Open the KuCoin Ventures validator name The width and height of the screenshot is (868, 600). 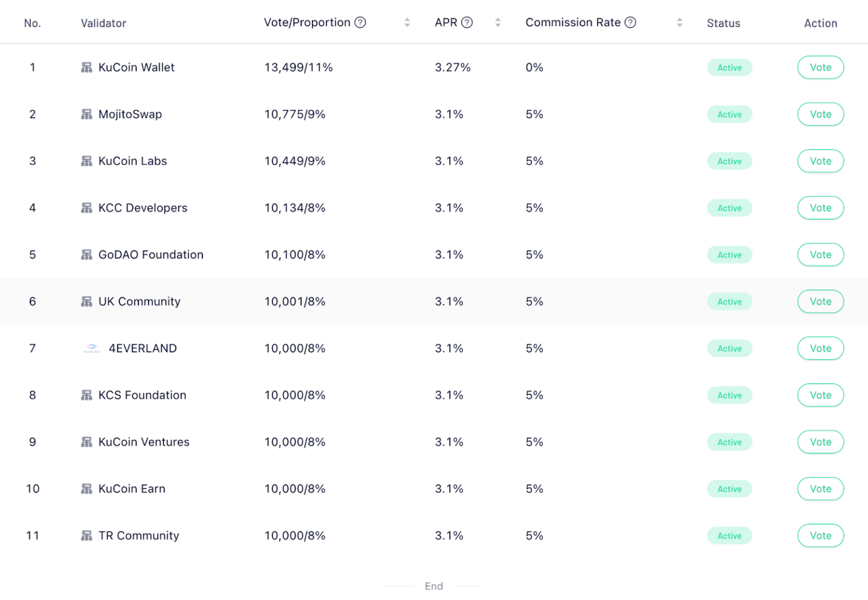pos(144,442)
